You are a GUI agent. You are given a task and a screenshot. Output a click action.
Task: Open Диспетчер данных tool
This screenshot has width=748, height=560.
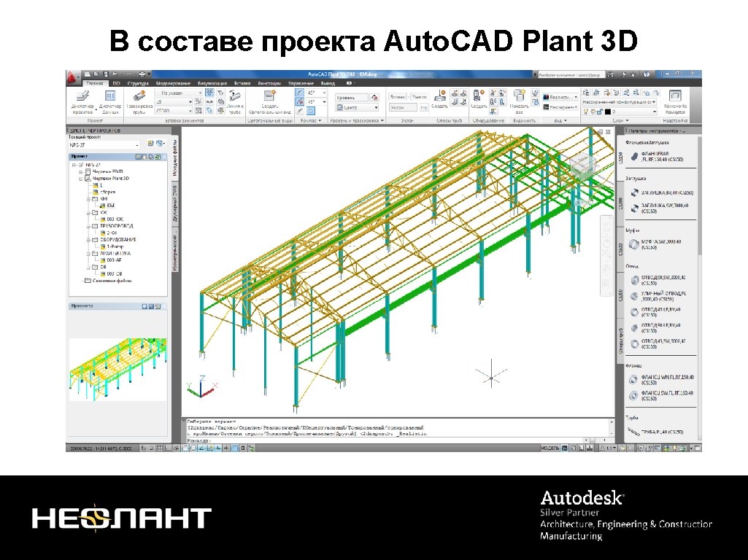109,102
